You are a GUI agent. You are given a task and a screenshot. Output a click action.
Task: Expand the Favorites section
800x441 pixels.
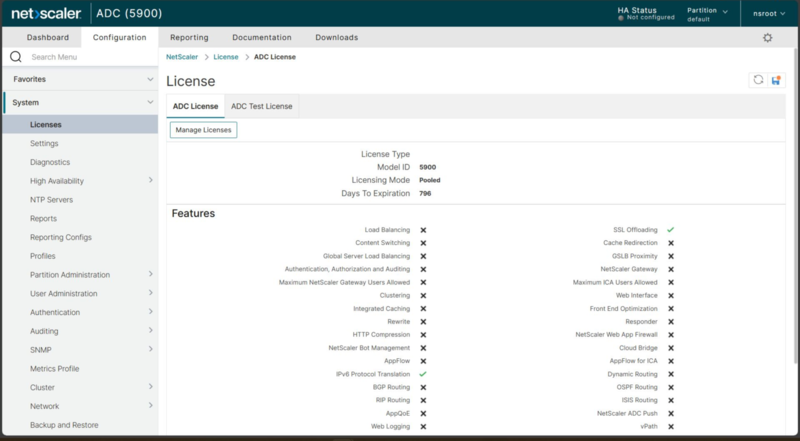[150, 79]
